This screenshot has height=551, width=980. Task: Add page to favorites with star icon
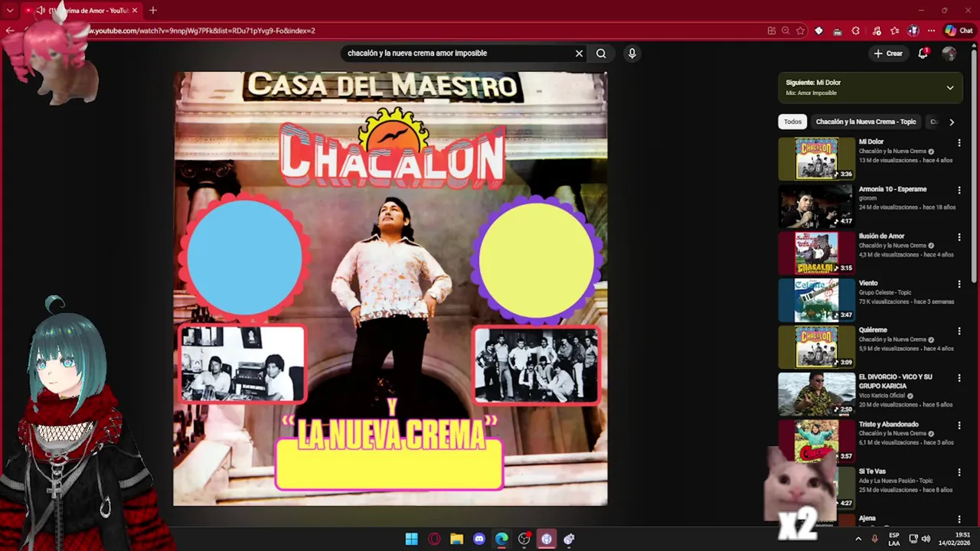point(800,31)
